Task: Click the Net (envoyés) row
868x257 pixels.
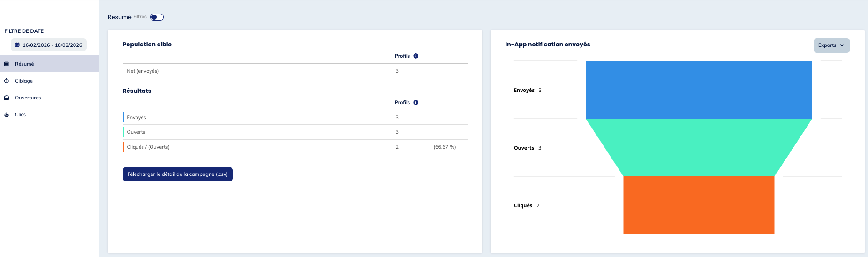Action: (x=143, y=71)
